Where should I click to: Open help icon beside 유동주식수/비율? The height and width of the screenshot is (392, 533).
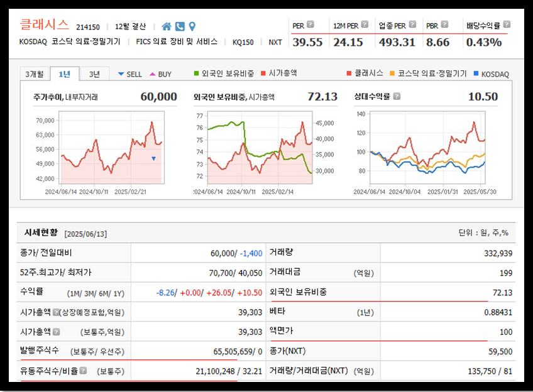(83, 371)
